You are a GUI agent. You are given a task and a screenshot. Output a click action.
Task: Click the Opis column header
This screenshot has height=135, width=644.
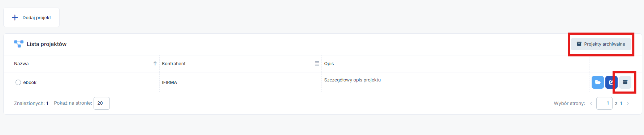pos(329,64)
